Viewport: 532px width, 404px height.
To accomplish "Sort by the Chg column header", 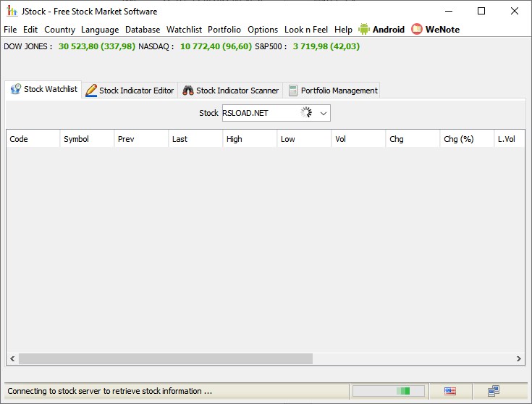I will point(413,139).
